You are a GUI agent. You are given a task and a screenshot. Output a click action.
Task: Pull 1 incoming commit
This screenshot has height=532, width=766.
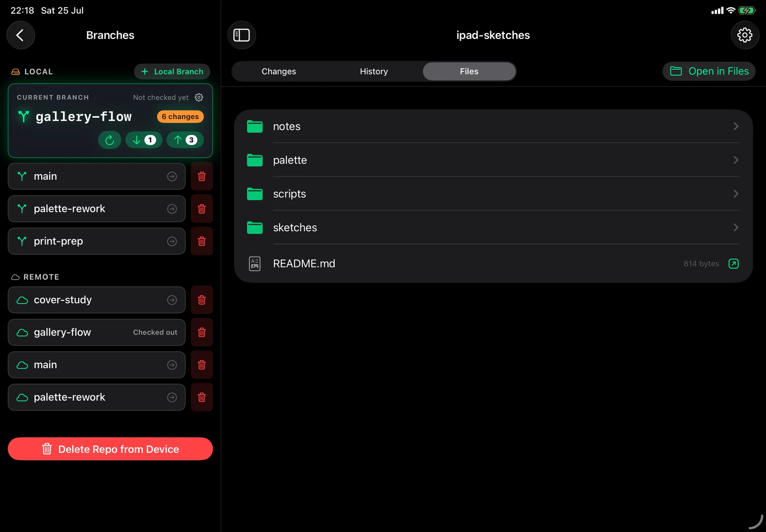click(x=144, y=140)
